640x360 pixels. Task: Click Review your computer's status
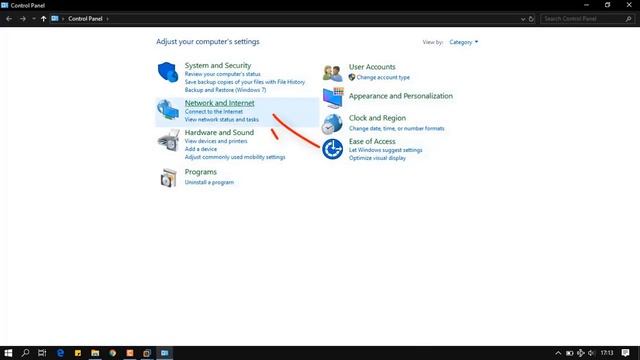[x=222, y=74]
